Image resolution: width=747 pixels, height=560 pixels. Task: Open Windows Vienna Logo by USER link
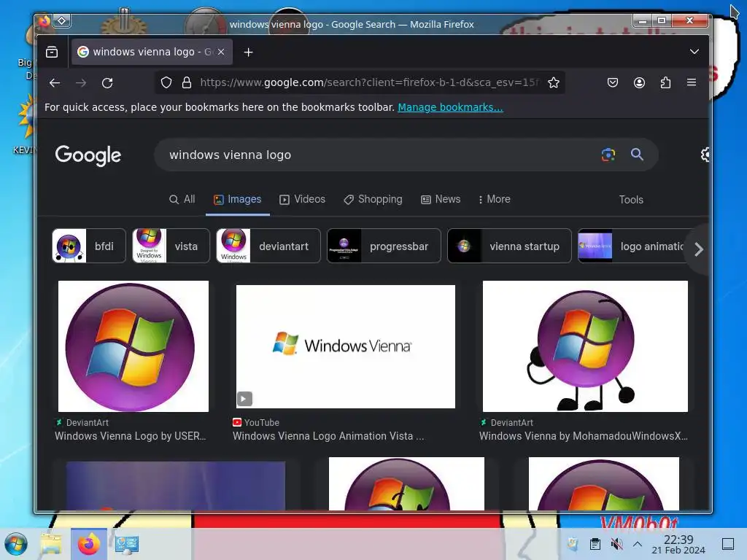click(x=130, y=436)
